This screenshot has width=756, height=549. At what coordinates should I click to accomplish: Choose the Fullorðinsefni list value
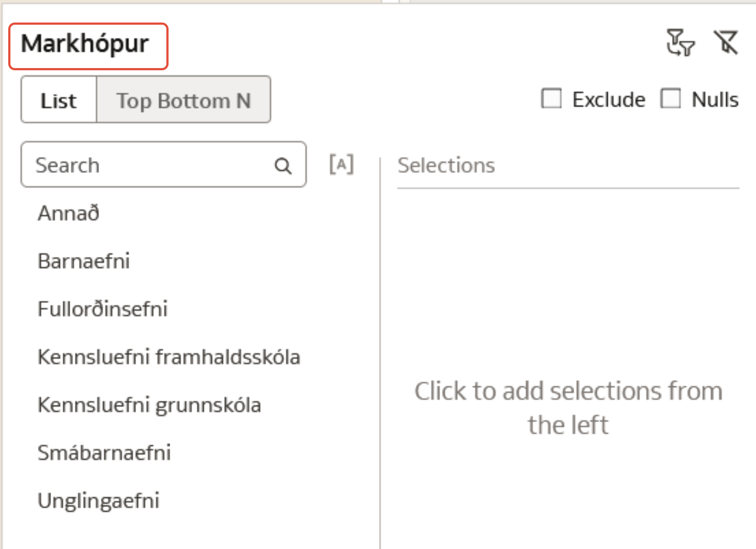pyautogui.click(x=103, y=309)
